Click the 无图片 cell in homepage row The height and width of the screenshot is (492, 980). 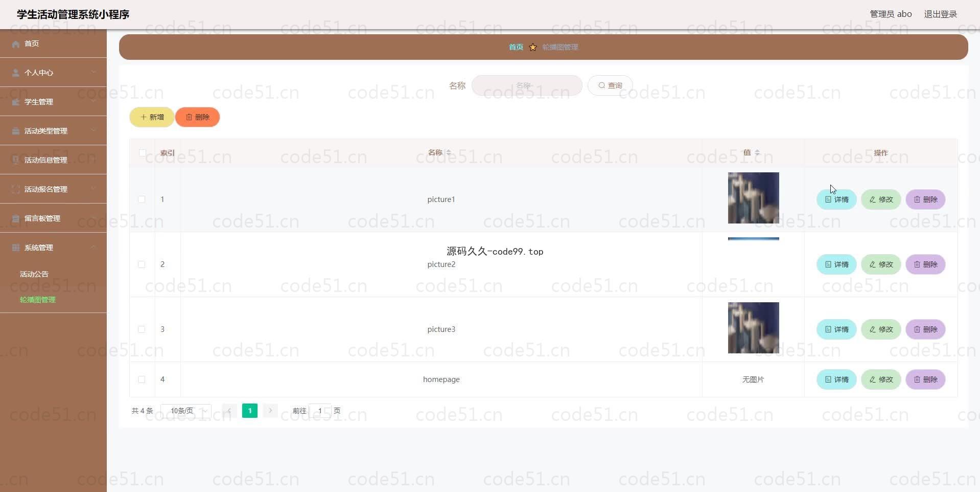tap(753, 379)
